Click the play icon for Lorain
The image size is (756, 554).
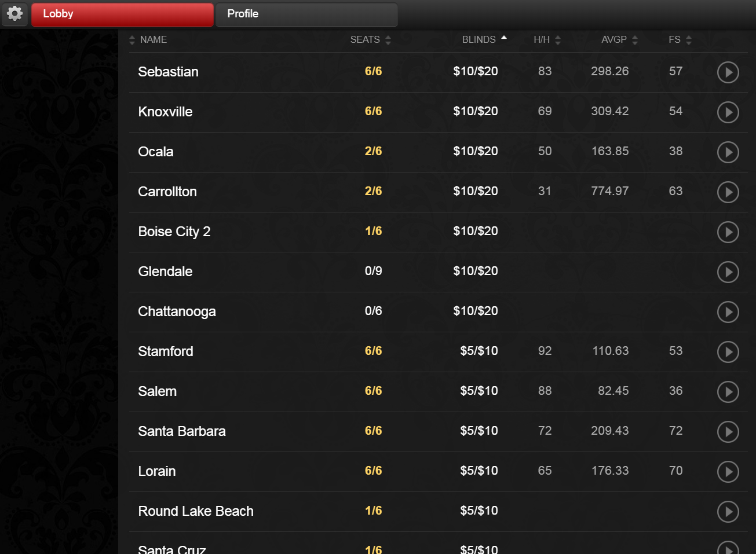click(x=728, y=472)
